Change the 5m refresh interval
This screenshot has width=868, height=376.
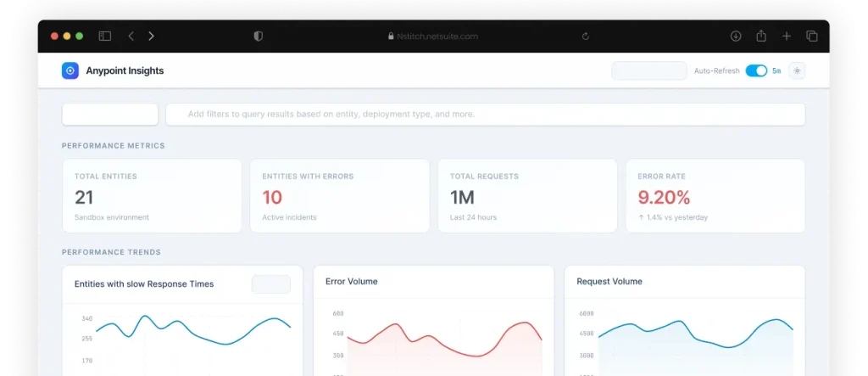tap(776, 71)
